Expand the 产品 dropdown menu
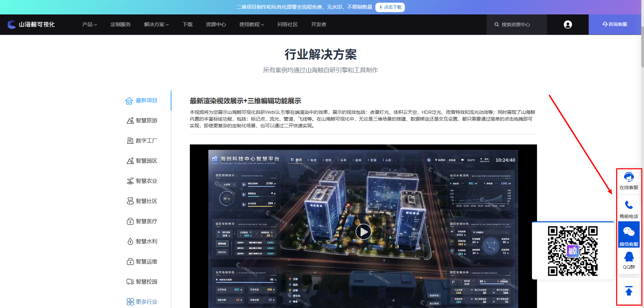644x308 pixels. tap(90, 25)
